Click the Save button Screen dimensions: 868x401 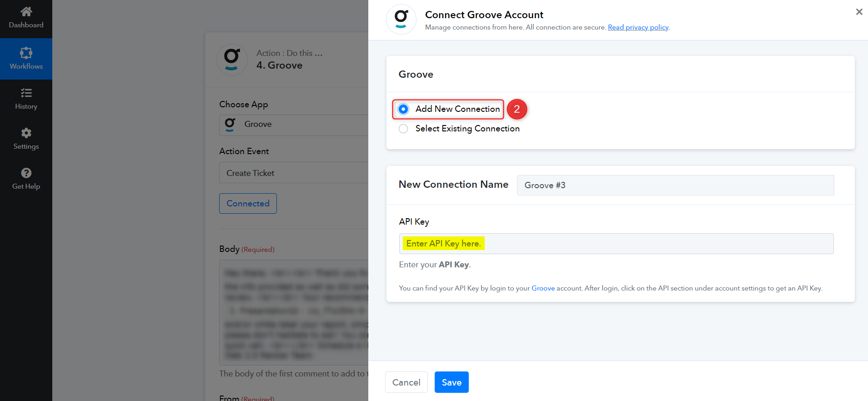[452, 382]
